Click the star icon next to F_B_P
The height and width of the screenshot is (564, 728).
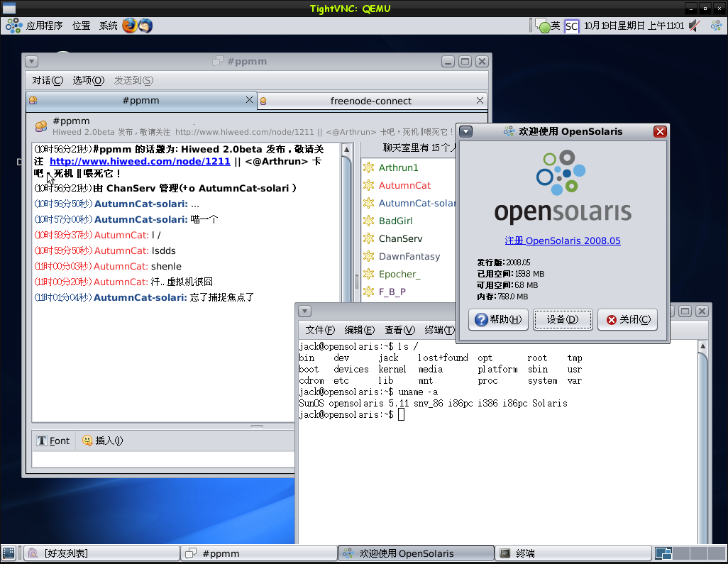tap(369, 292)
